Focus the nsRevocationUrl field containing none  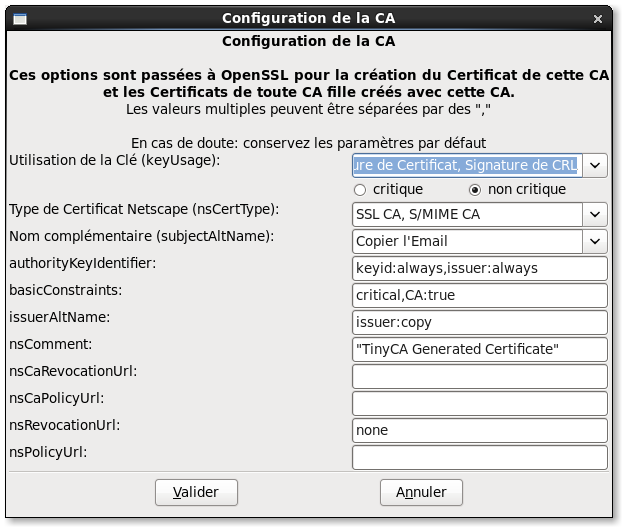click(x=480, y=430)
